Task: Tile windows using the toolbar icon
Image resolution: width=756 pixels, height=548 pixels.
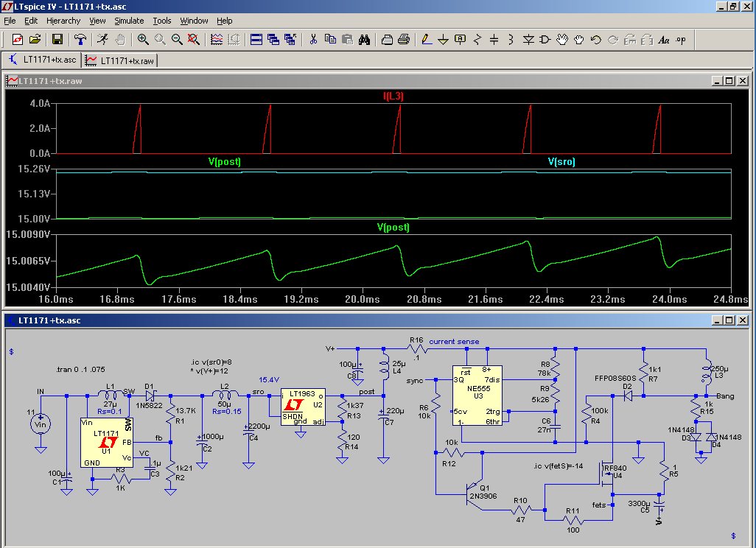Action: click(256, 40)
